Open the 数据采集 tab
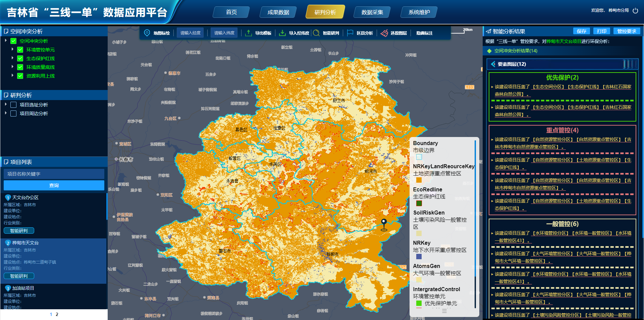The image size is (644, 320). [372, 12]
